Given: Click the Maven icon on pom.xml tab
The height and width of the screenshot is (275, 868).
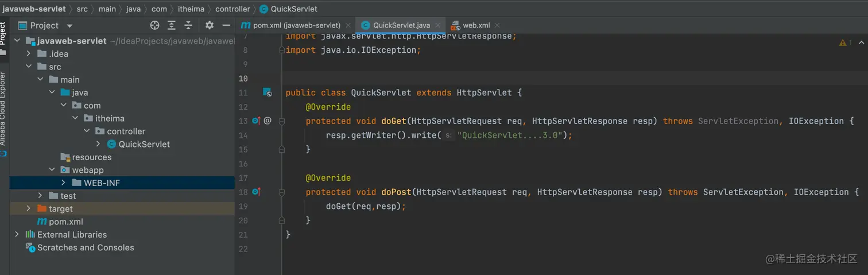Looking at the screenshot, I should point(246,25).
